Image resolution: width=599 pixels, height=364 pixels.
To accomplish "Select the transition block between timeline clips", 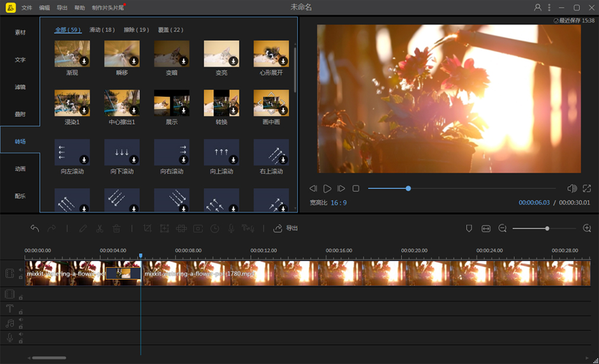I will pos(123,273).
